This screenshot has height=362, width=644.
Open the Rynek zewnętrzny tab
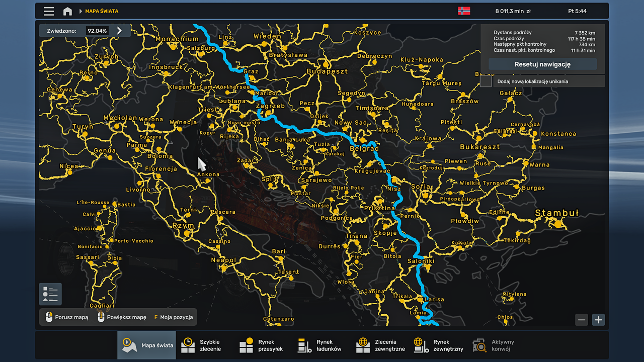pyautogui.click(x=438, y=345)
